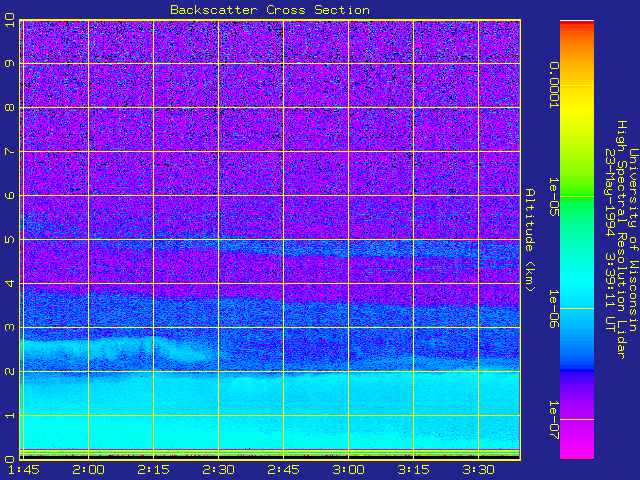Click the 2:00 time axis label
This screenshot has height=480, width=640.
pos(88,470)
